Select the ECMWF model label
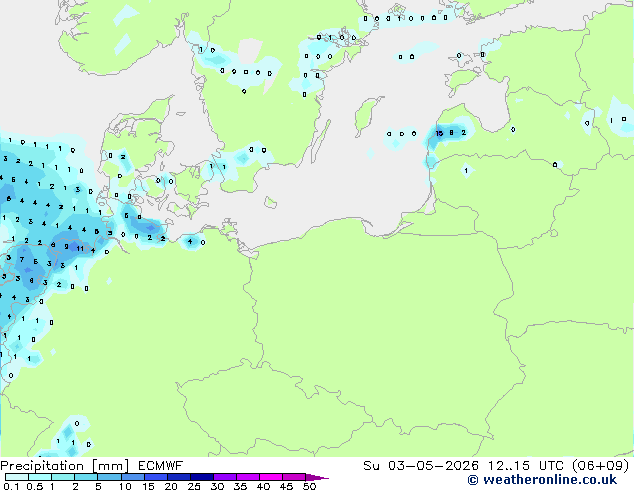 point(161,466)
